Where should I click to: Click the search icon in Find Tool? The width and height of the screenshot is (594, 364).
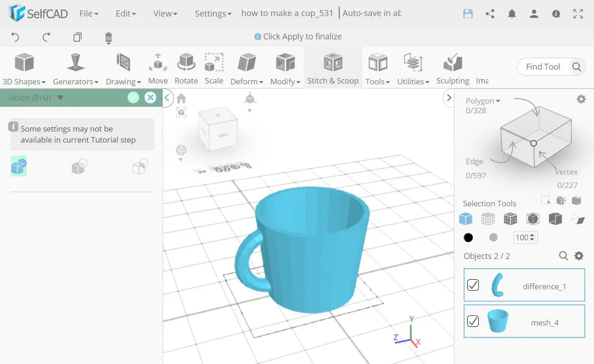click(577, 67)
